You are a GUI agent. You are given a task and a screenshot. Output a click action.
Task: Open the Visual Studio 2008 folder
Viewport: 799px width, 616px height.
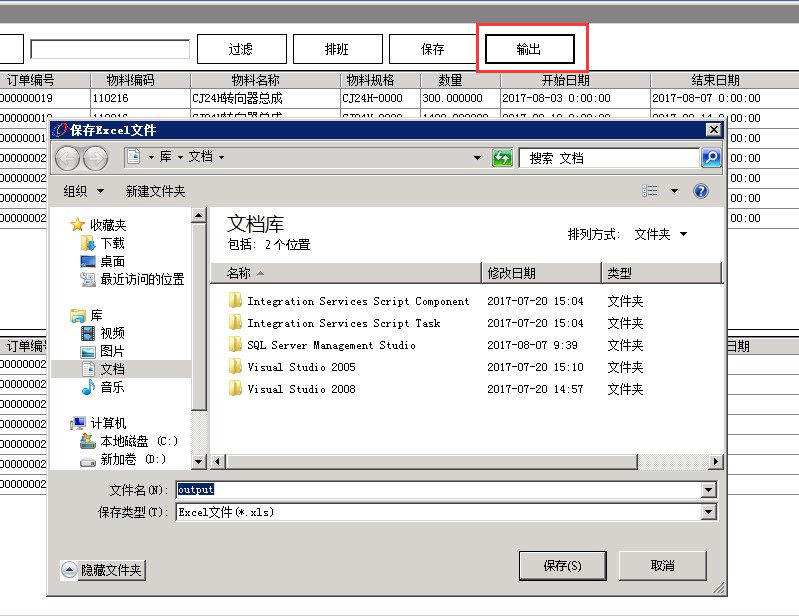[x=301, y=389]
